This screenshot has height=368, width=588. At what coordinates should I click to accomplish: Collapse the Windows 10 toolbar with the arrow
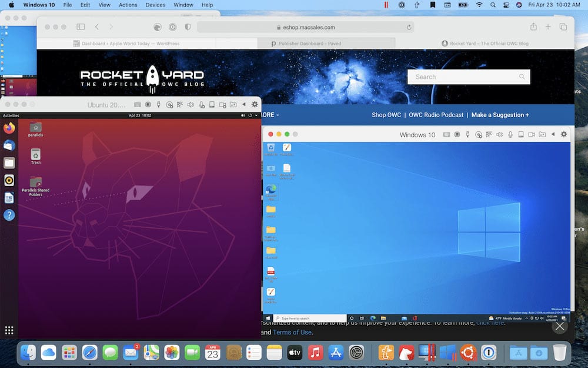pyautogui.click(x=552, y=134)
